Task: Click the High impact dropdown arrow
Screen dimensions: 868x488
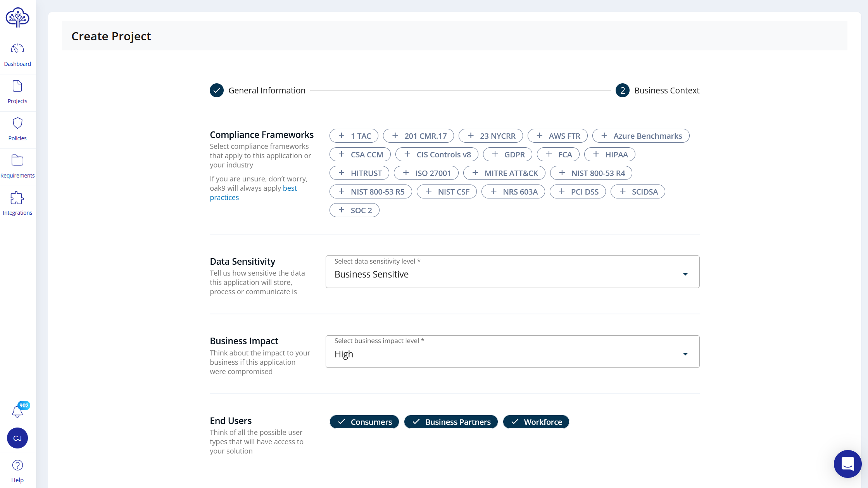Action: (x=685, y=354)
